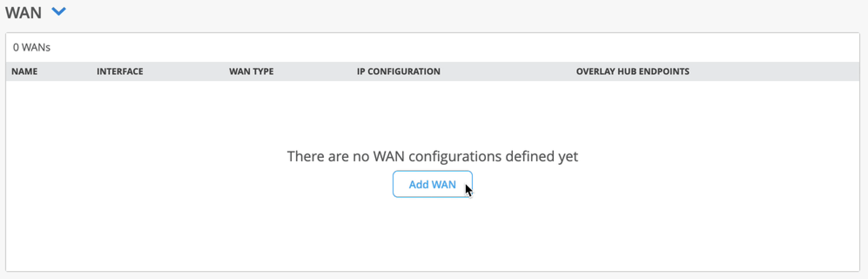868x279 pixels.
Task: Select the WAN TYPE column header
Action: [251, 71]
